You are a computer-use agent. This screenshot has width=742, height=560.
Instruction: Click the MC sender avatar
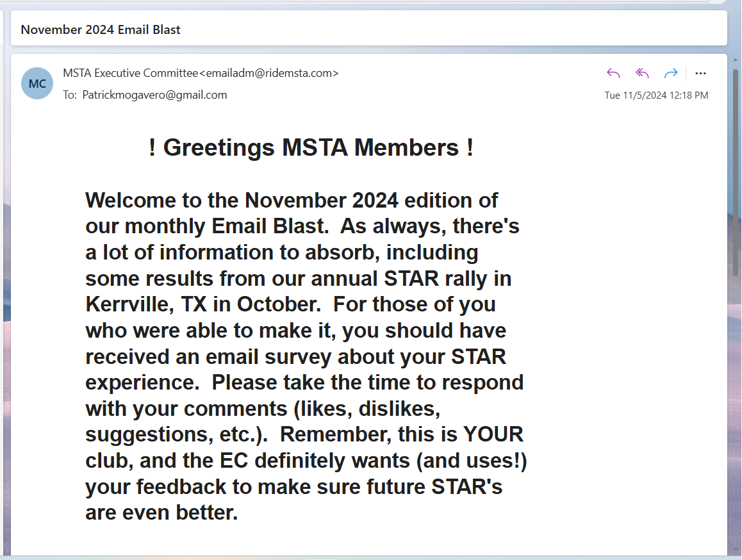pyautogui.click(x=37, y=83)
